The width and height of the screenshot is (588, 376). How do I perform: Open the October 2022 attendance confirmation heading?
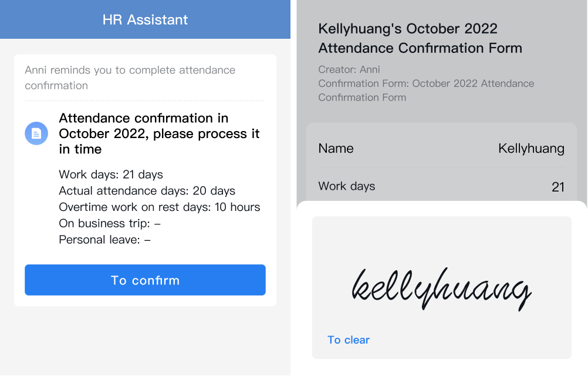click(159, 133)
